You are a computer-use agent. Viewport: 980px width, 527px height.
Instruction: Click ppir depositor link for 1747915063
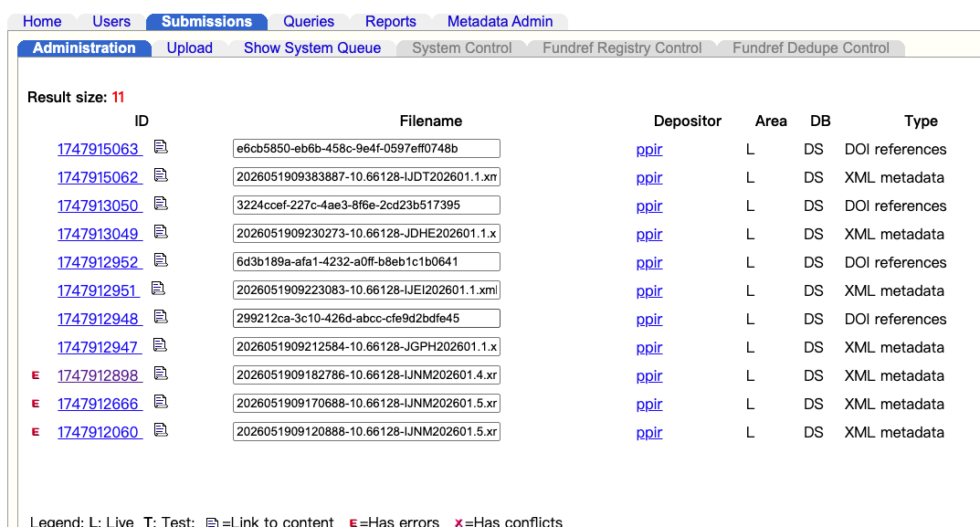pos(649,150)
